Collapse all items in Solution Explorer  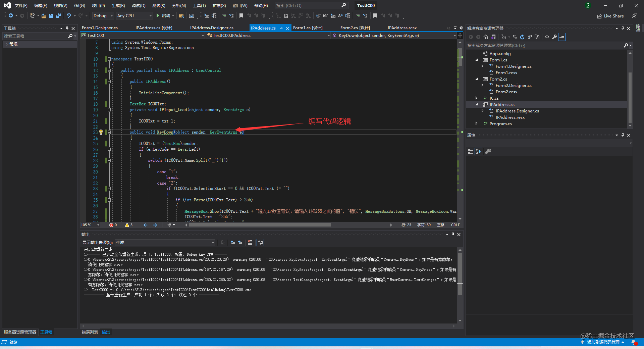pyautogui.click(x=530, y=37)
